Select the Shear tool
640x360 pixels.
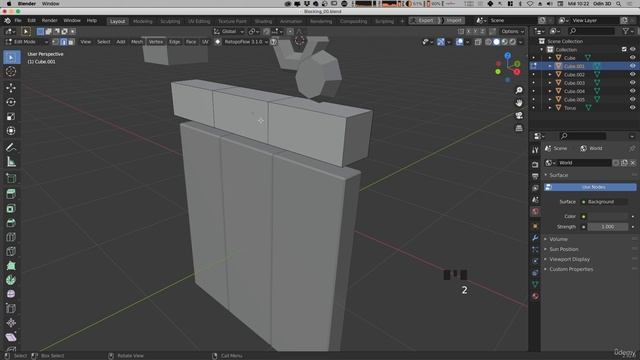pos(11,337)
